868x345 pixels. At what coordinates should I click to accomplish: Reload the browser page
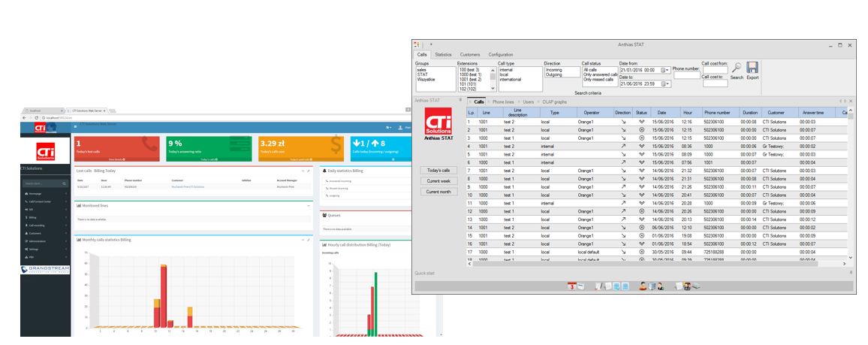[37, 118]
